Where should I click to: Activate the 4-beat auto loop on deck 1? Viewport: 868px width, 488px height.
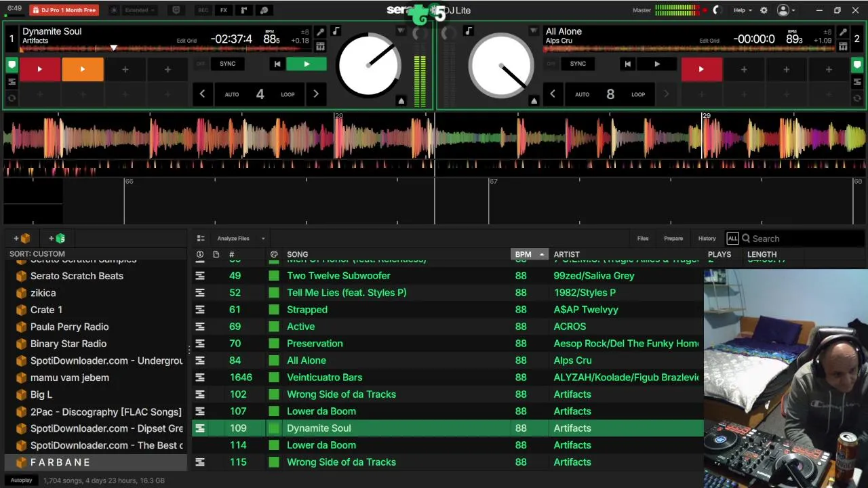260,94
